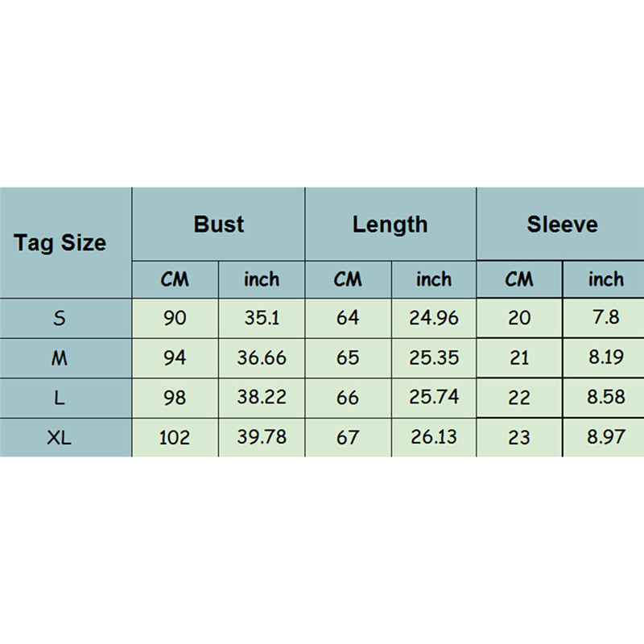Select the 23 sleeve CM cell

[x=519, y=437]
